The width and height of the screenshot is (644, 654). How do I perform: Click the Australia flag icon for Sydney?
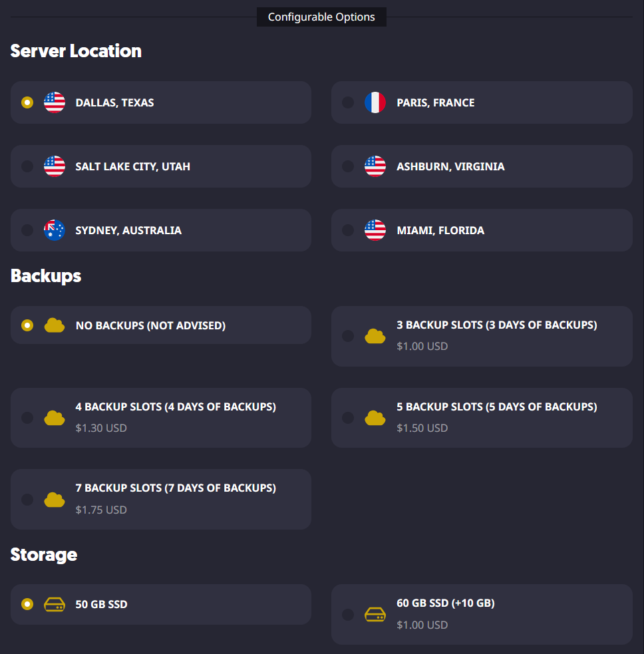[55, 230]
